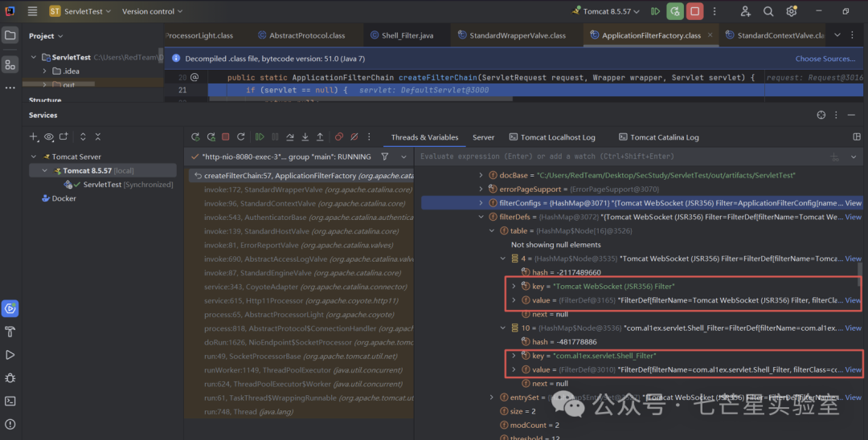This screenshot has height=440, width=868.
Task: Click View link for filterConfigs
Action: click(x=853, y=203)
